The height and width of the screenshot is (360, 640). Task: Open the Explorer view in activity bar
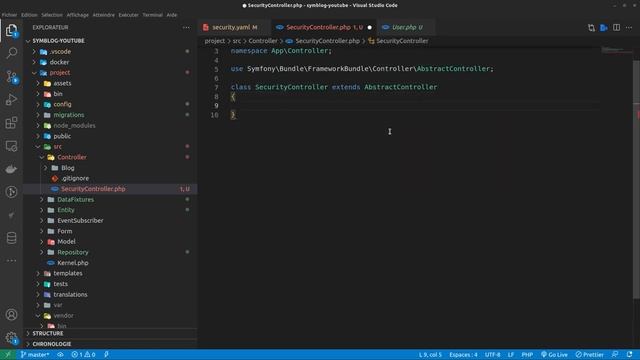11,30
